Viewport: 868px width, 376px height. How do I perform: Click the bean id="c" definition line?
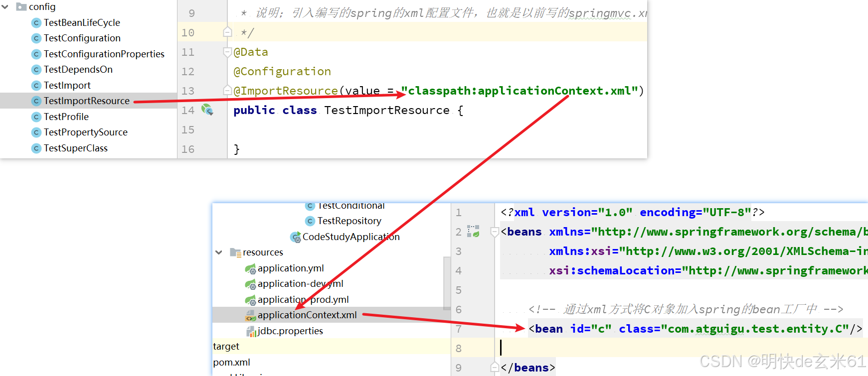[x=695, y=329]
